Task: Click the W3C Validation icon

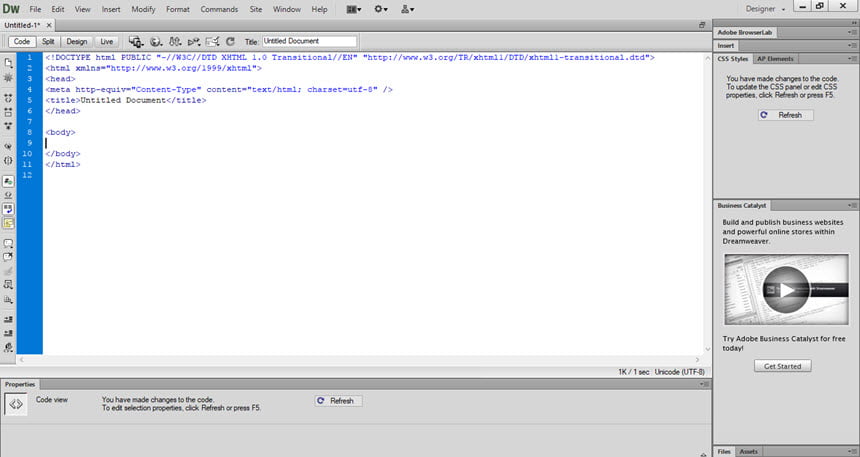Action: pyautogui.click(x=194, y=42)
